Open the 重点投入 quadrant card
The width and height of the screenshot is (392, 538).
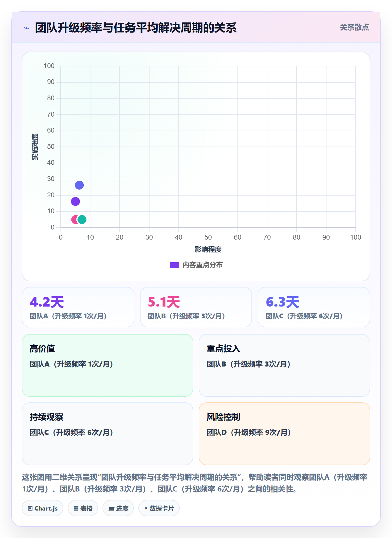(284, 365)
